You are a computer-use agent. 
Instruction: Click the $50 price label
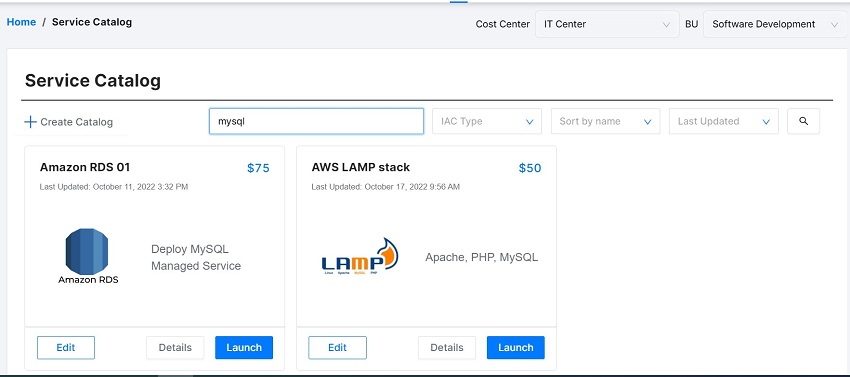tap(530, 168)
